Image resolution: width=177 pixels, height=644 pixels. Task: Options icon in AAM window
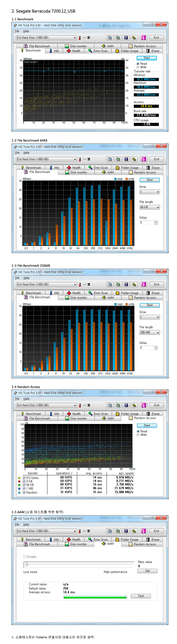134,531
